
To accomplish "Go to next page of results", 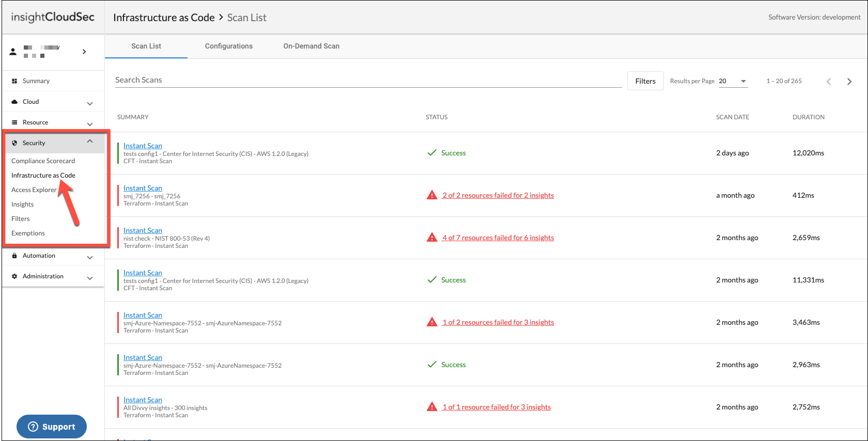I will [x=849, y=82].
